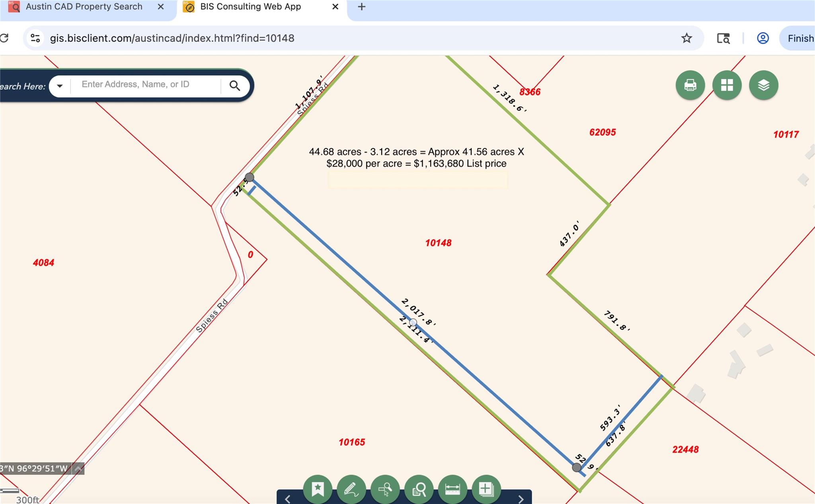Switch to Austin CAD Property Search tab

(x=84, y=7)
